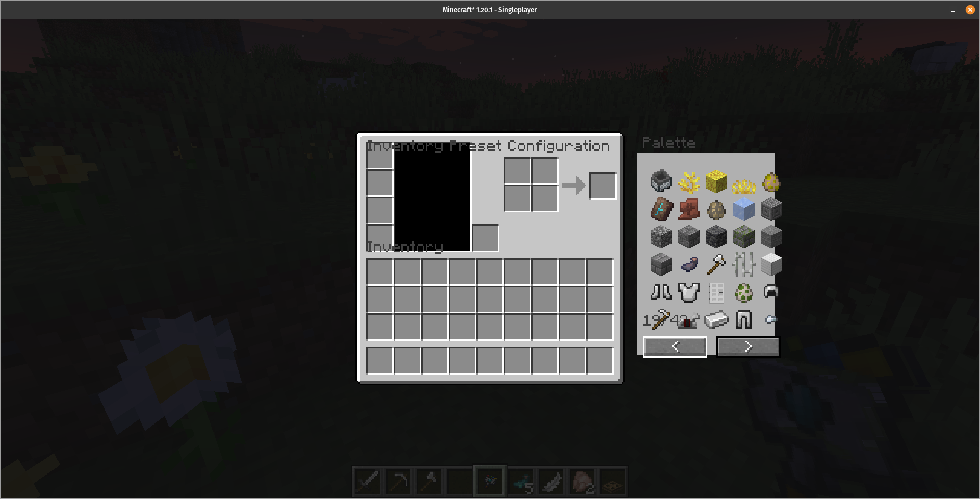980x499 pixels.
Task: Choose the iron axe in the palette
Action: pos(716,264)
